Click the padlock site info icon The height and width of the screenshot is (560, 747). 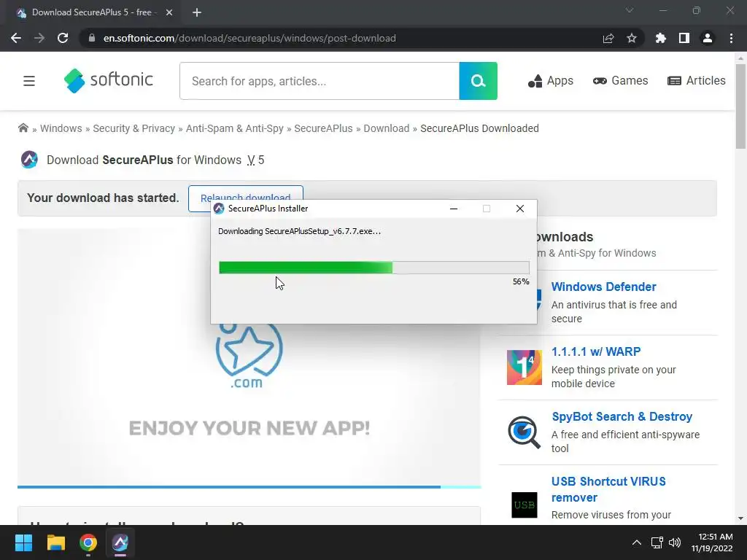[92, 38]
